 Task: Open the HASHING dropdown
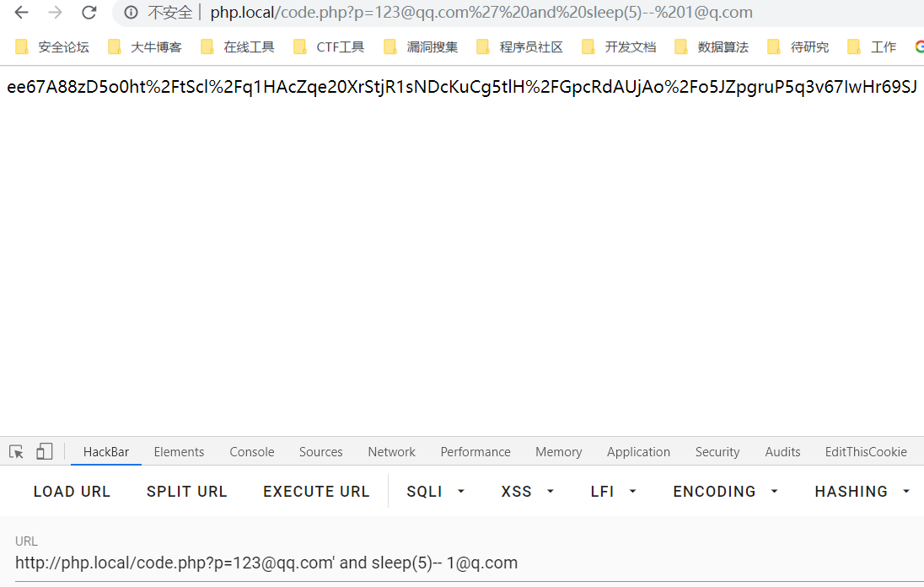(x=862, y=492)
